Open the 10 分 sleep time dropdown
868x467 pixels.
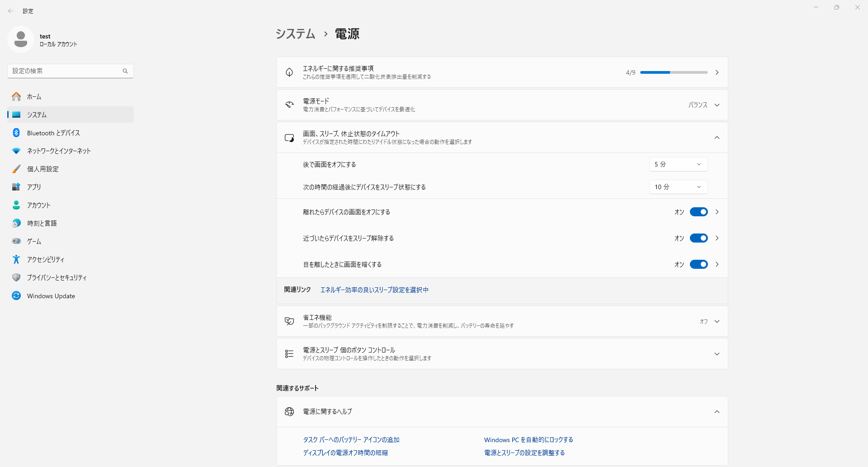tap(678, 187)
